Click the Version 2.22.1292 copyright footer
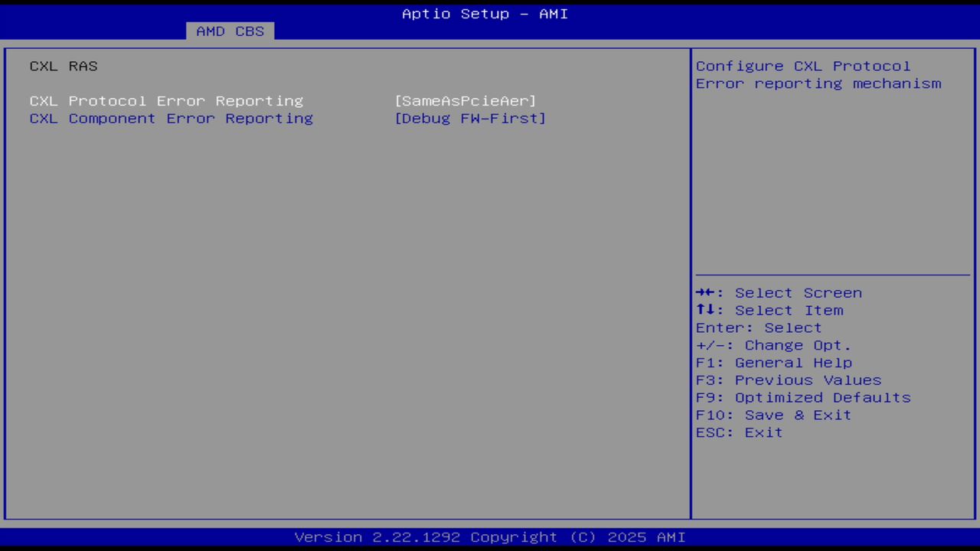This screenshot has width=980, height=551. (490, 537)
